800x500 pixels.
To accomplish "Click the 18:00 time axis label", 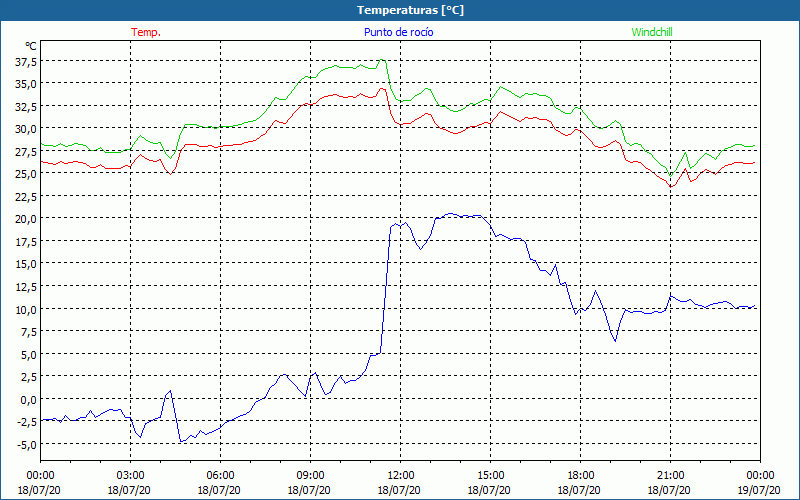I will click(581, 476).
